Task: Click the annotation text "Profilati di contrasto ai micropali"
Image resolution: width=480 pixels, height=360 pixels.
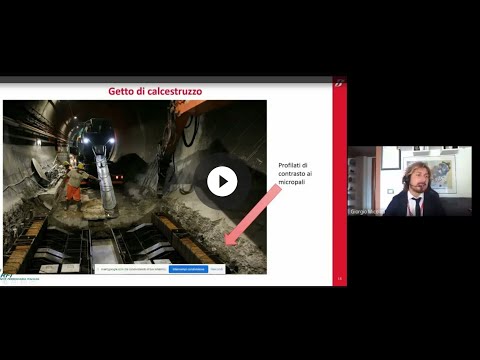Action: [x=295, y=174]
